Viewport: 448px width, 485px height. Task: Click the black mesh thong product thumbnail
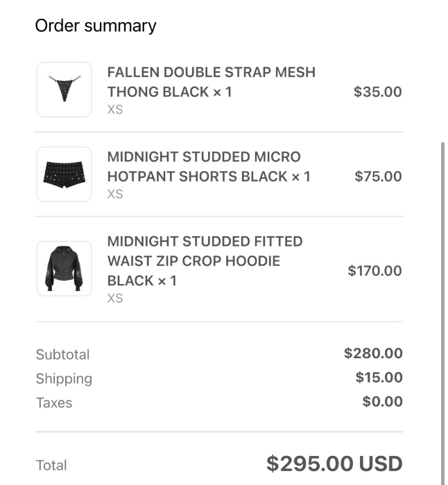click(64, 89)
